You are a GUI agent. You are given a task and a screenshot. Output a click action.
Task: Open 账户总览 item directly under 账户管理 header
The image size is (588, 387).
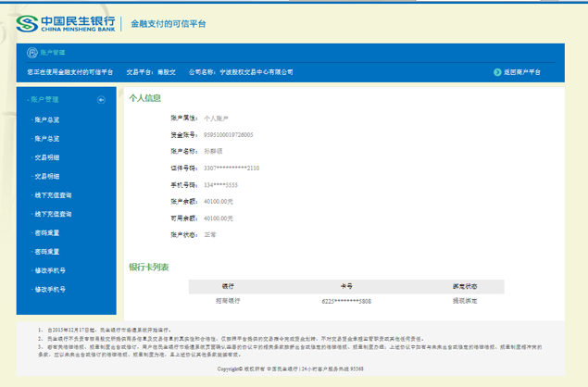pyautogui.click(x=47, y=120)
